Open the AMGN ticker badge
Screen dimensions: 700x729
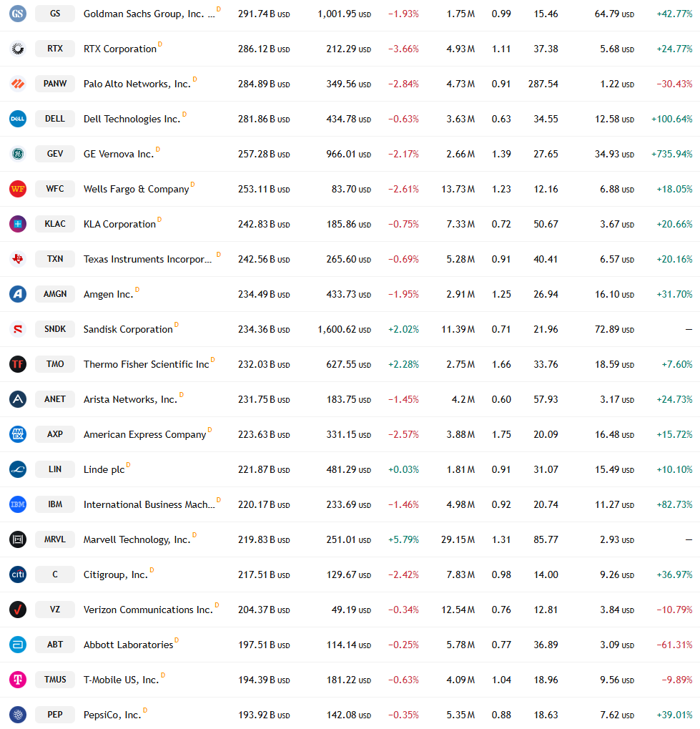point(55,294)
